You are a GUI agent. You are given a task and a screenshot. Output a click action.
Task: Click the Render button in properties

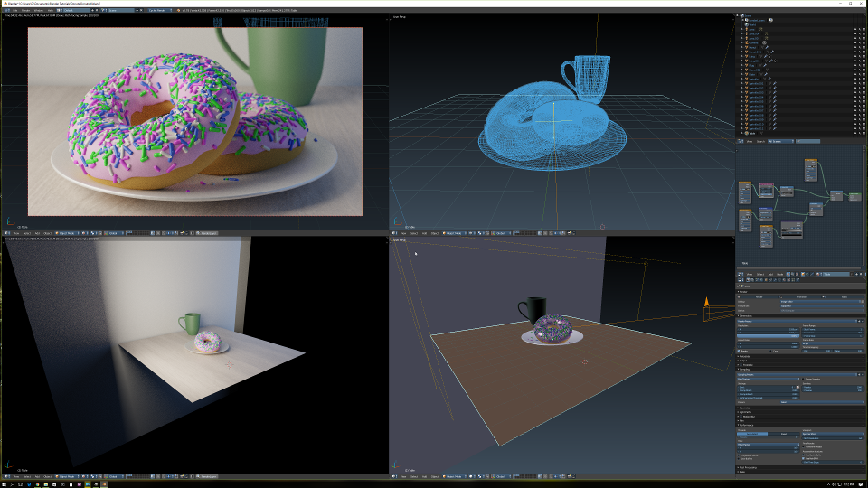(x=758, y=297)
